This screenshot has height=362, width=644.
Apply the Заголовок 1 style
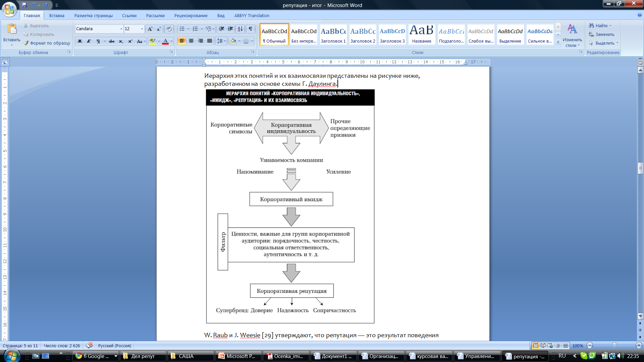333,35
